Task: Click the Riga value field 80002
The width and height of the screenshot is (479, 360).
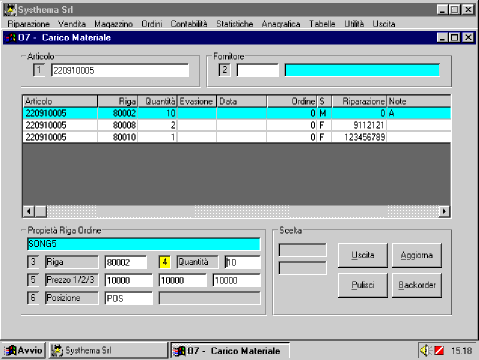Action: [126, 262]
